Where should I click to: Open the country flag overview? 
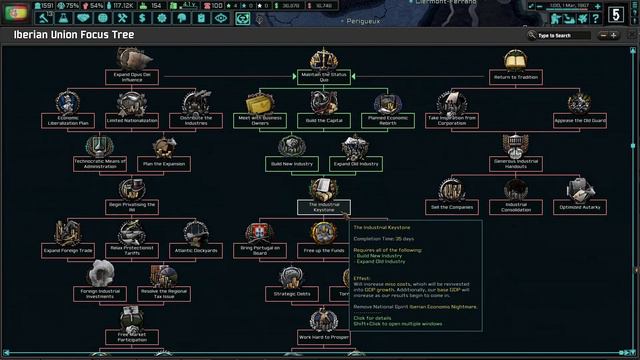pyautogui.click(x=16, y=13)
